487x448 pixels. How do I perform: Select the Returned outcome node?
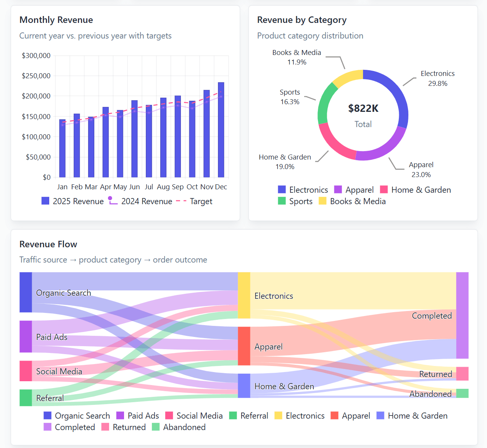[462, 374]
